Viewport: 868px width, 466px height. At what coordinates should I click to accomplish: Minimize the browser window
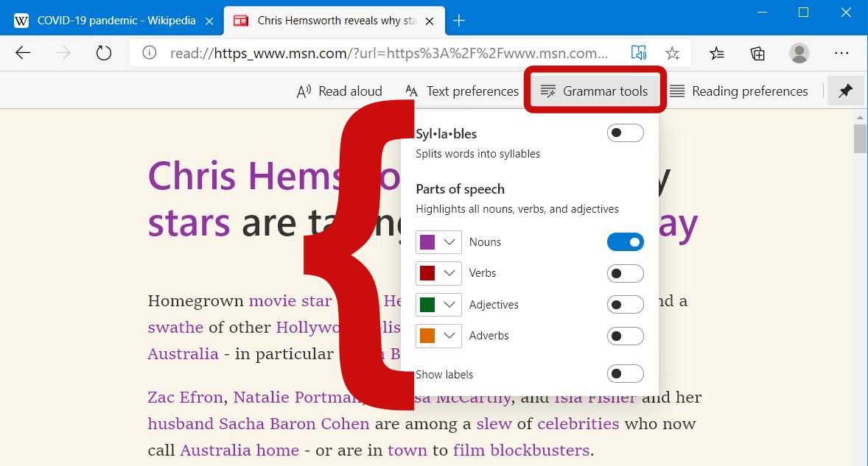pos(763,13)
